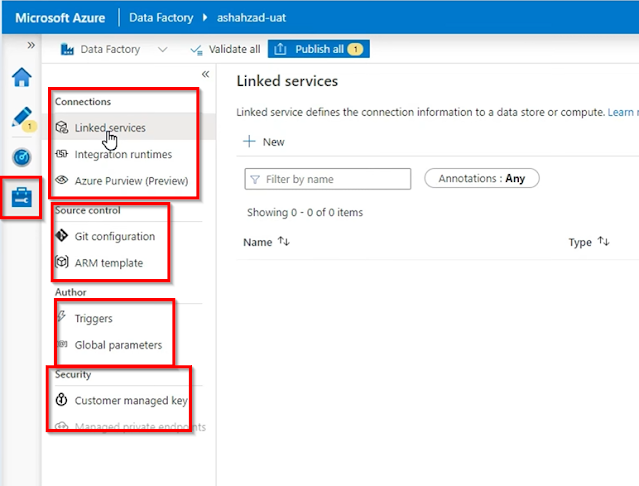639x486 pixels.
Task: Open the Data Factory dropdown
Action: (x=163, y=50)
